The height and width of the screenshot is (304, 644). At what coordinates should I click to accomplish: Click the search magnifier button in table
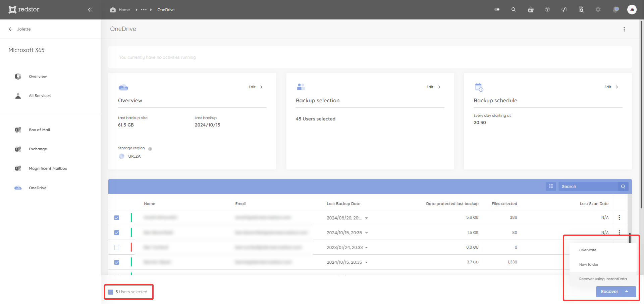(623, 186)
